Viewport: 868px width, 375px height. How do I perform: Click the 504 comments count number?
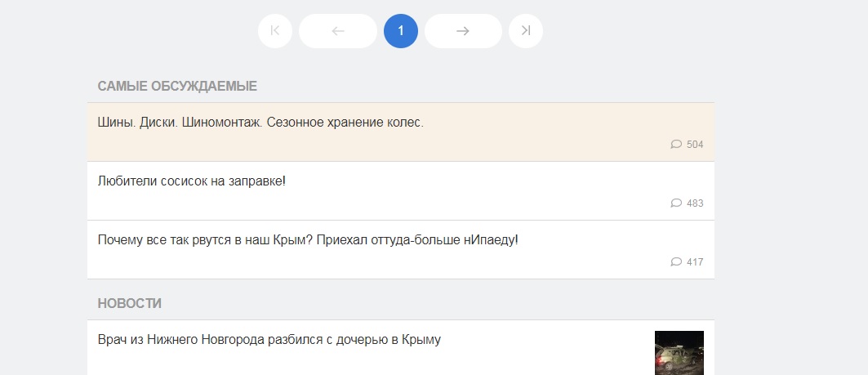695,145
